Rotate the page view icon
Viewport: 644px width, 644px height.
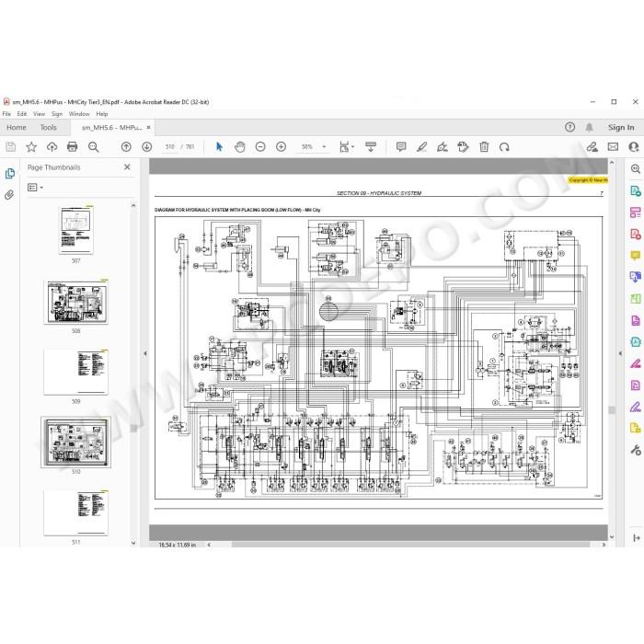click(504, 147)
